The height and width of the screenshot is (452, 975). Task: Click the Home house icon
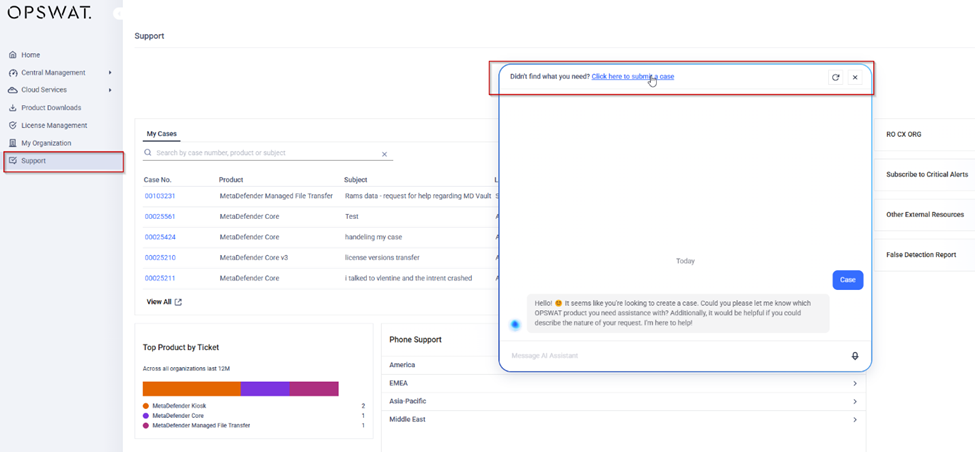(13, 55)
